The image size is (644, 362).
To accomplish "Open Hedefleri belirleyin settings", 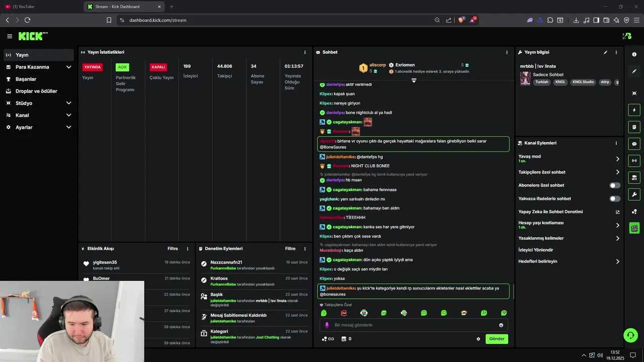I will pos(569,261).
